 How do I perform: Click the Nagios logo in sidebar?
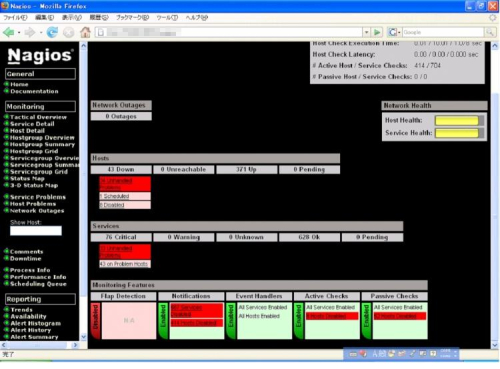pyautogui.click(x=40, y=55)
